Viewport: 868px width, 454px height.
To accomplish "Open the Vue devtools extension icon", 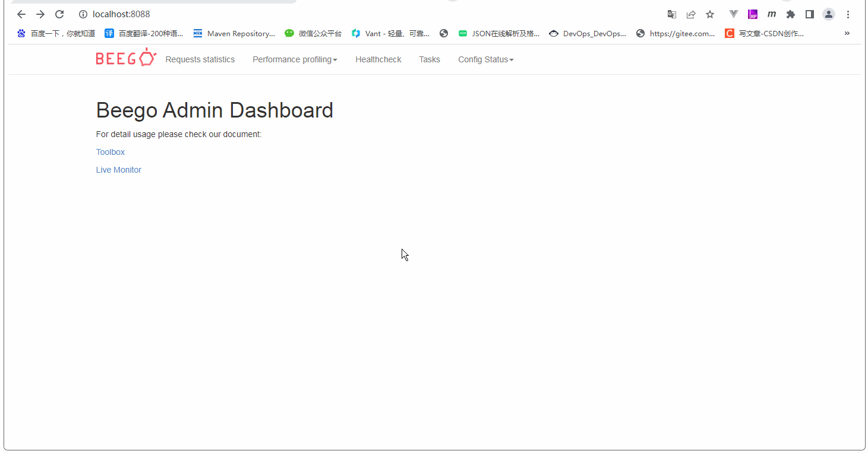I will tap(734, 14).
